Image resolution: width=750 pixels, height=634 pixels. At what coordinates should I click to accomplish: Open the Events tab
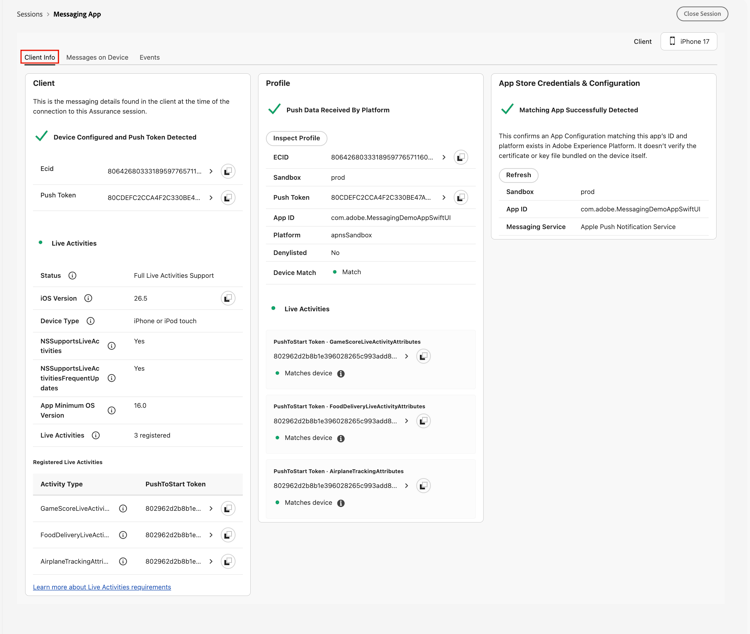click(x=150, y=57)
